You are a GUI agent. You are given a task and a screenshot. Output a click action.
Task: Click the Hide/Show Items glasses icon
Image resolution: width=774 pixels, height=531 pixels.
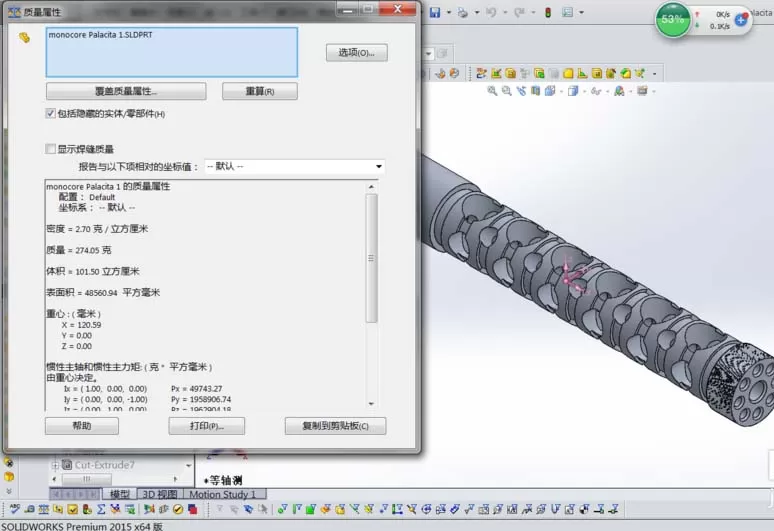click(x=596, y=91)
